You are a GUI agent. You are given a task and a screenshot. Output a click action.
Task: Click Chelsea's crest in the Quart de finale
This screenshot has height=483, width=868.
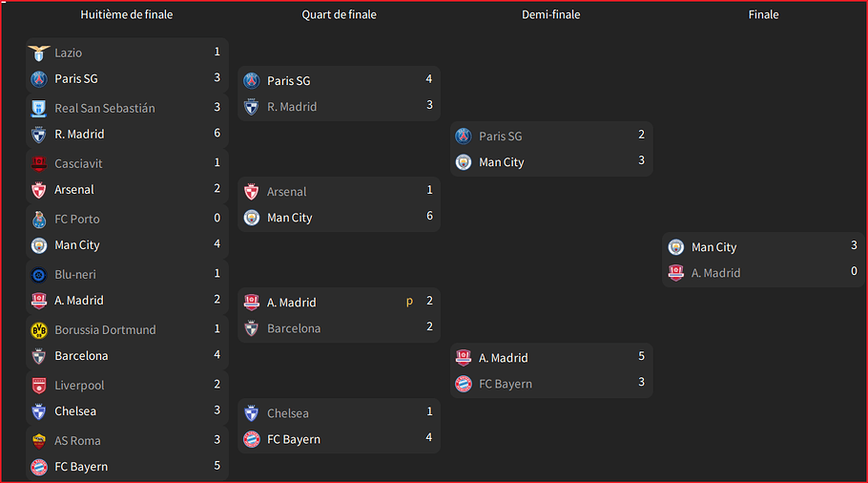pos(251,413)
